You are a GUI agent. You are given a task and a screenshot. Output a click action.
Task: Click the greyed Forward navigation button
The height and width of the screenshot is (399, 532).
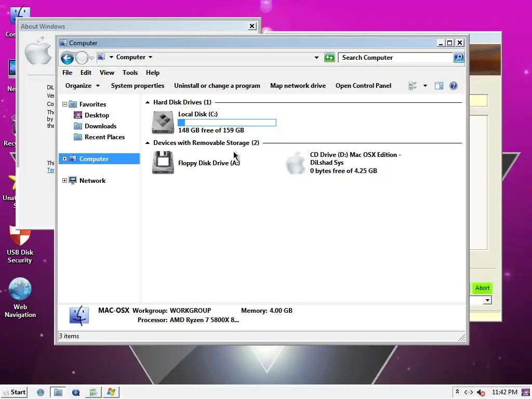(82, 58)
